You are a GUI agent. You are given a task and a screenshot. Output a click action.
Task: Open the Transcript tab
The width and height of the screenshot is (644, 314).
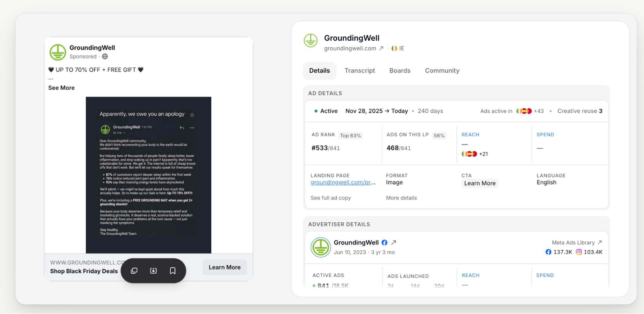coord(360,71)
